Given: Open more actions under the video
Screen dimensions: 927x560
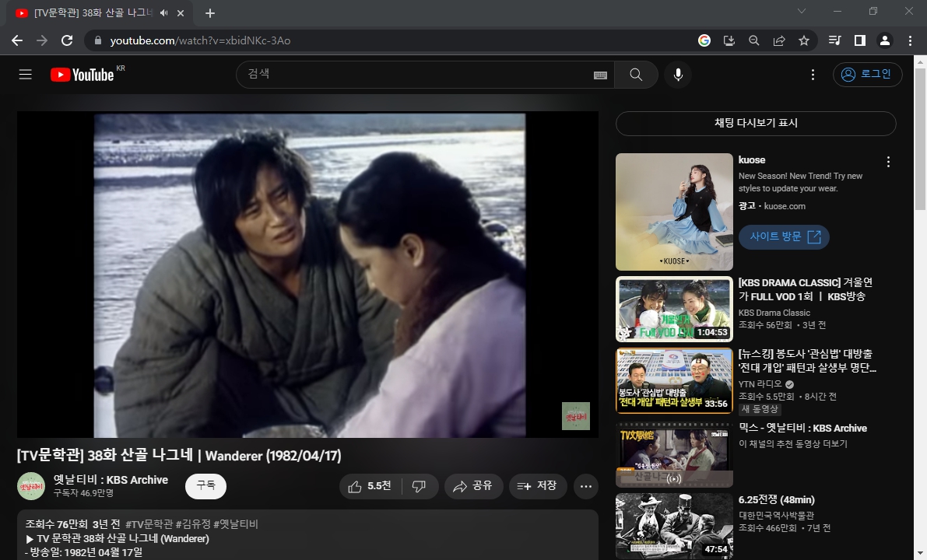Looking at the screenshot, I should tap(586, 486).
